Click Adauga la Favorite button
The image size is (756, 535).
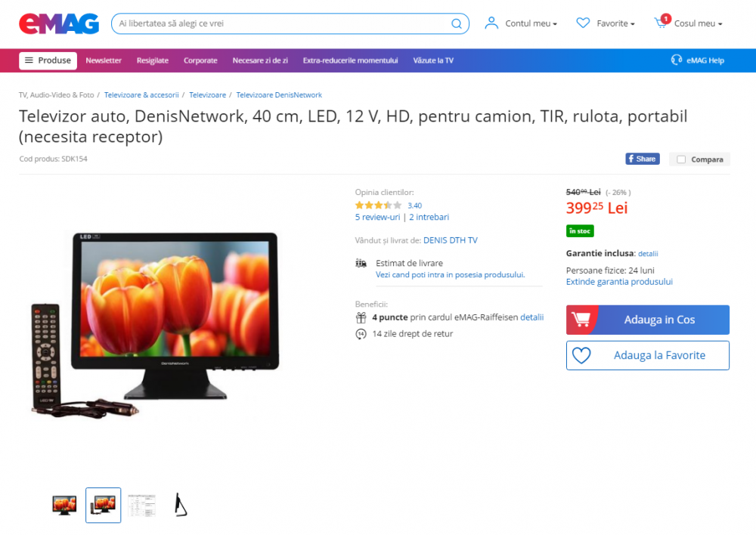point(648,355)
